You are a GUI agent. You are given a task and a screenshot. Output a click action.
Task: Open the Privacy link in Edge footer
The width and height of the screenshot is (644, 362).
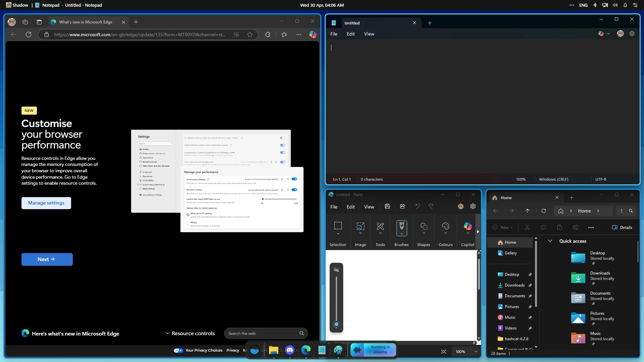click(x=233, y=350)
